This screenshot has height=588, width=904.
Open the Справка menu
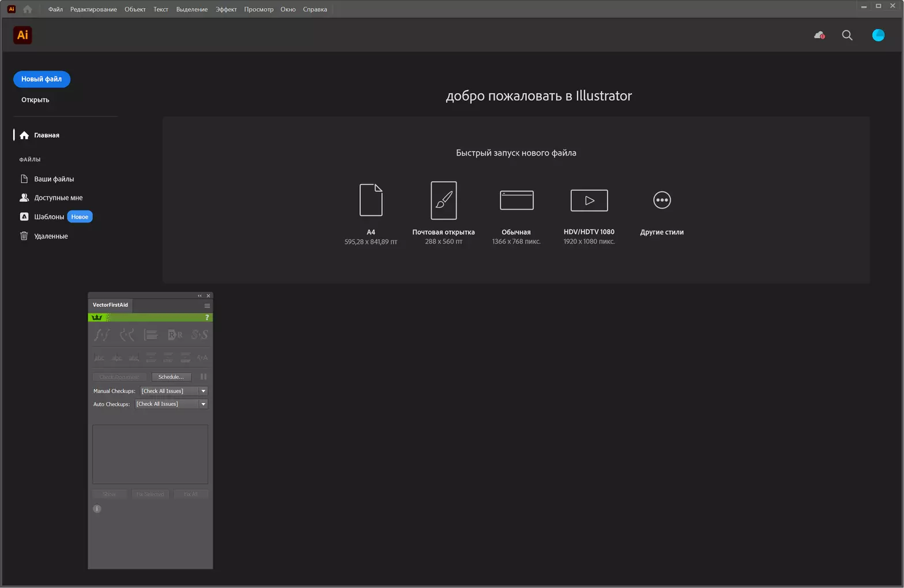point(315,9)
